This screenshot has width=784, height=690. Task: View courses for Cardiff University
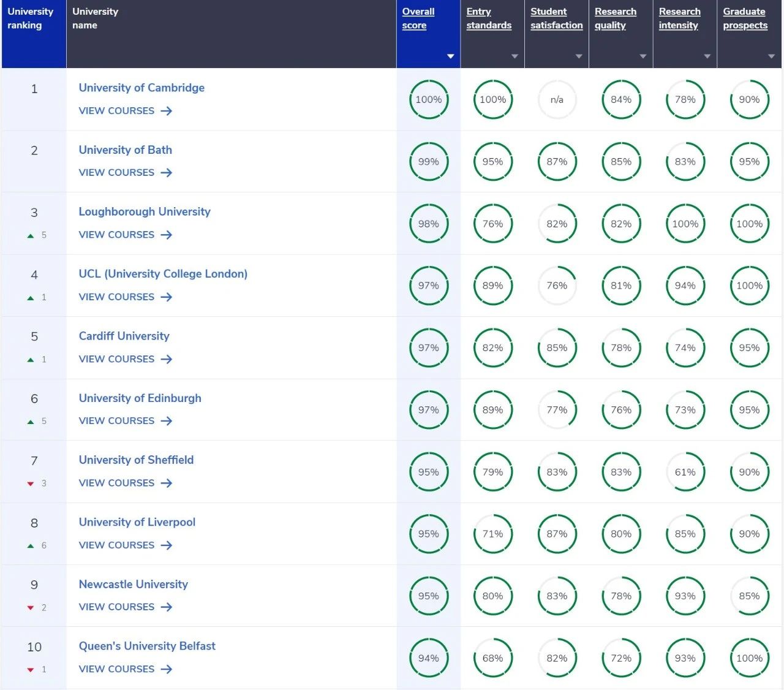coord(116,359)
